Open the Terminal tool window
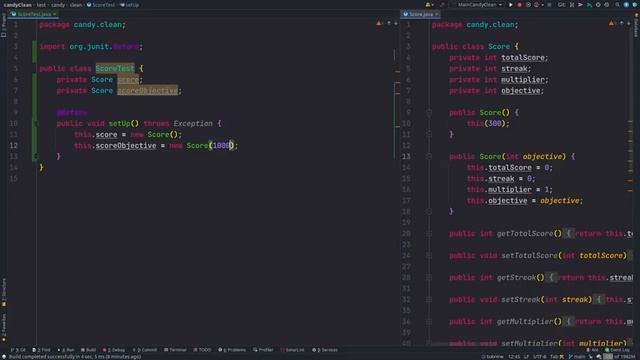The width and height of the screenshot is (640, 360). [175, 350]
